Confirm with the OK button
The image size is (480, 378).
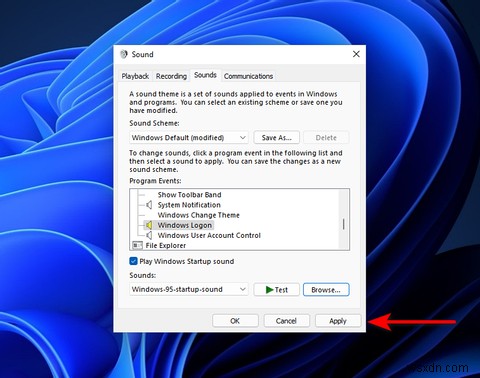pyautogui.click(x=235, y=321)
